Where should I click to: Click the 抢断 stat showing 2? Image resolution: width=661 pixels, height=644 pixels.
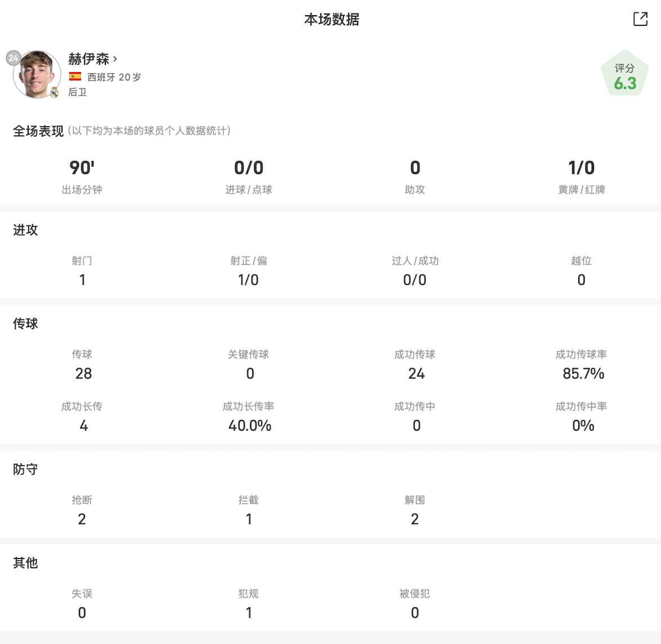coord(82,511)
